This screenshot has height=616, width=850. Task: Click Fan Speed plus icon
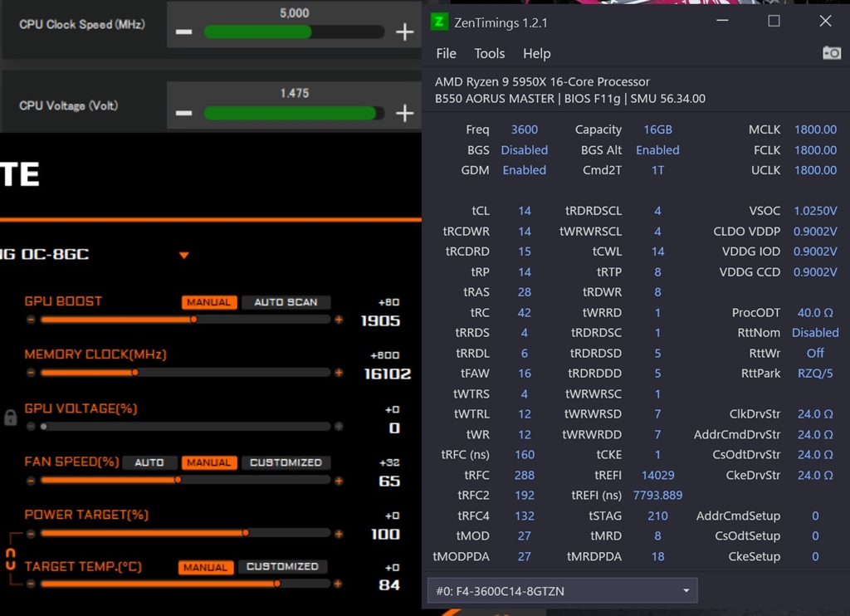[x=339, y=481]
